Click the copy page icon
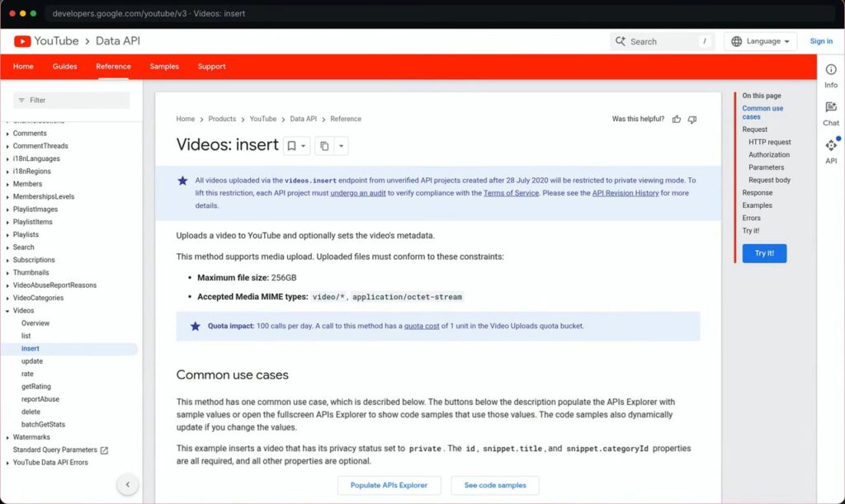The height and width of the screenshot is (504, 845). 323,146
